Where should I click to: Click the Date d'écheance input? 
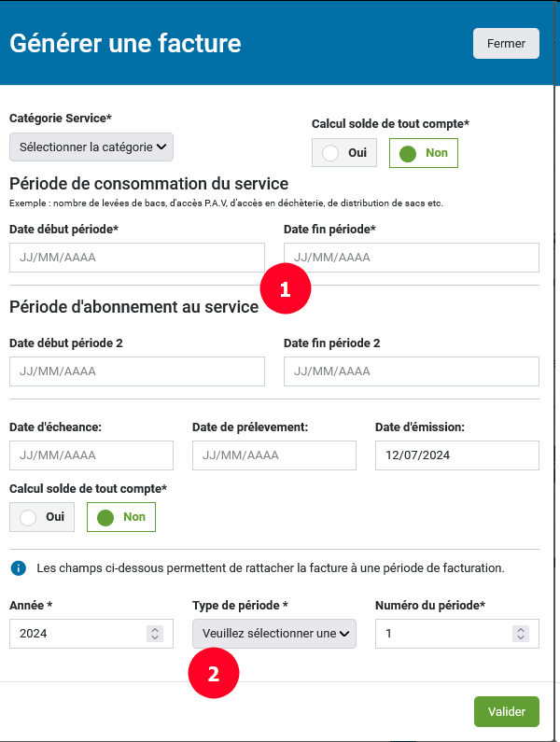click(x=91, y=455)
